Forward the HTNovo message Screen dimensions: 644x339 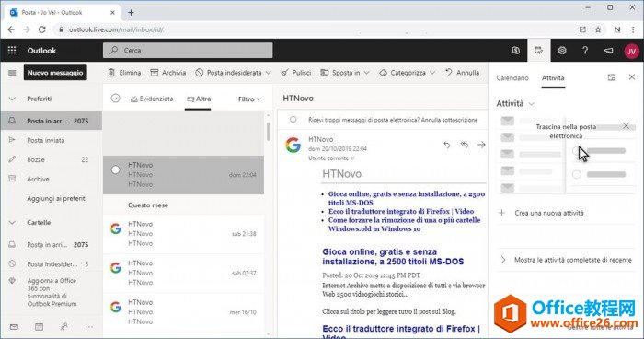pos(481,145)
